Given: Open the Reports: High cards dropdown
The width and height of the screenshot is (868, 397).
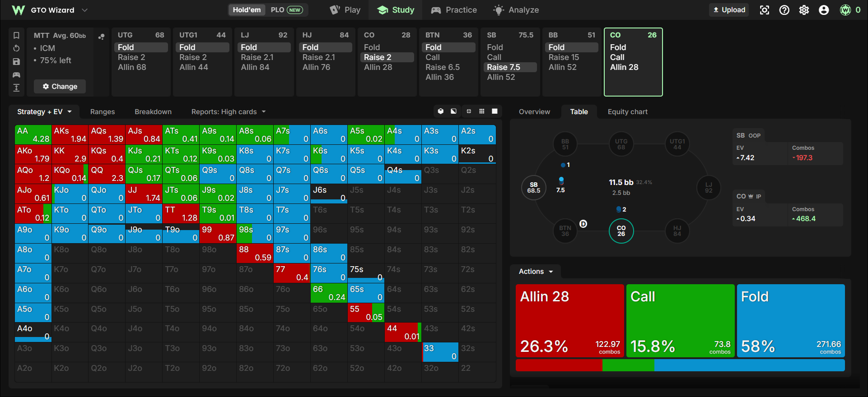Looking at the screenshot, I should pos(229,112).
